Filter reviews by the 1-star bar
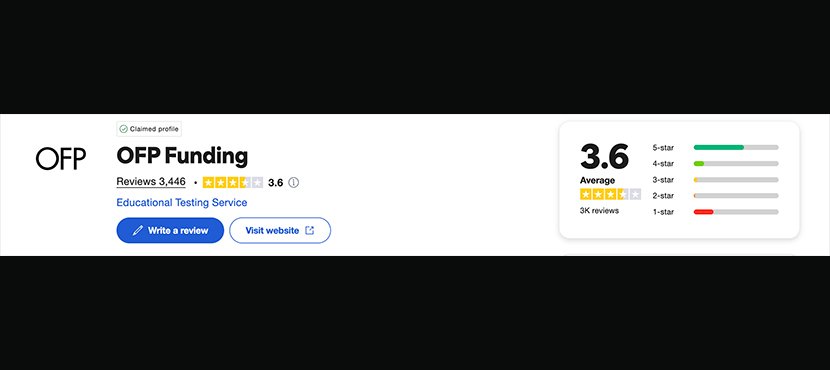 (x=715, y=212)
